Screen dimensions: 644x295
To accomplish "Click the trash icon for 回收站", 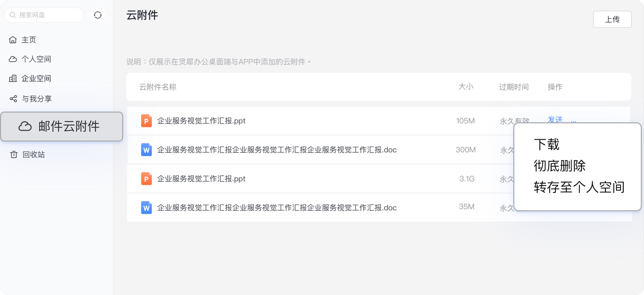I will coord(14,154).
